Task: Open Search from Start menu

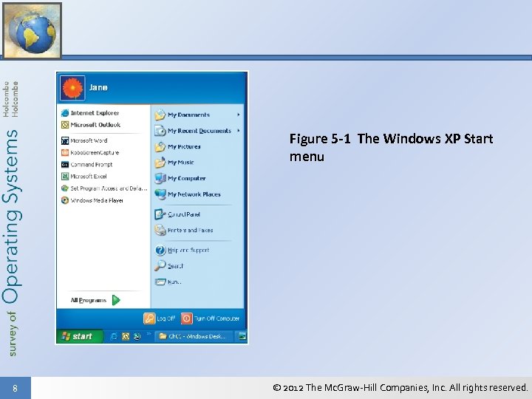Action: [169, 266]
